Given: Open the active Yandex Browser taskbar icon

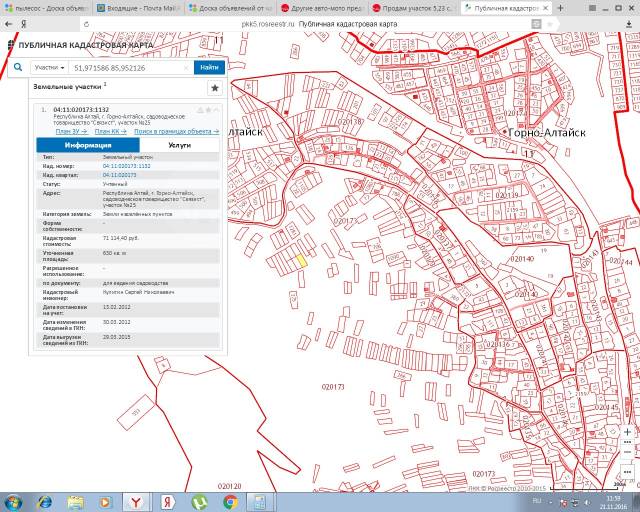Looking at the screenshot, I should pyautogui.click(x=136, y=503).
